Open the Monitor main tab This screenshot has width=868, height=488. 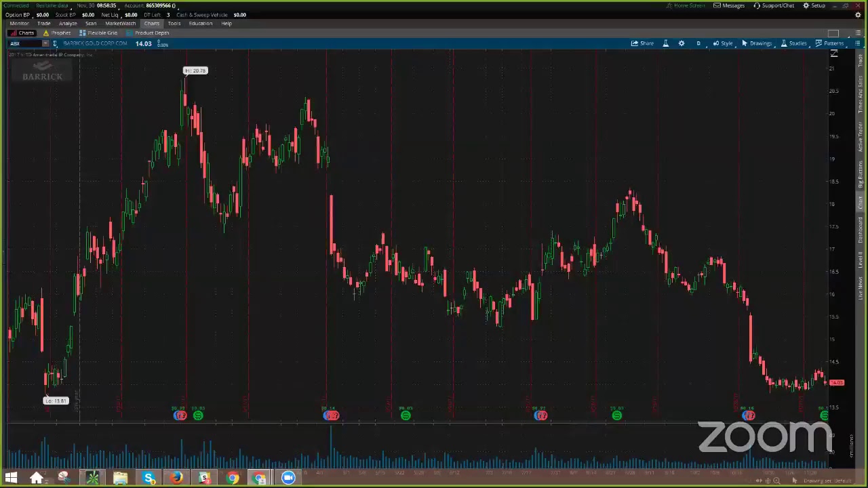pyautogui.click(x=19, y=23)
